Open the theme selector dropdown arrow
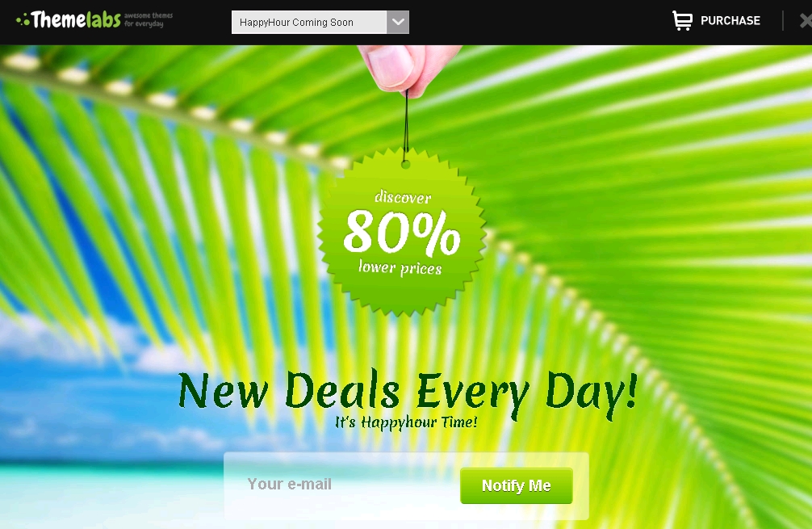 click(x=398, y=23)
